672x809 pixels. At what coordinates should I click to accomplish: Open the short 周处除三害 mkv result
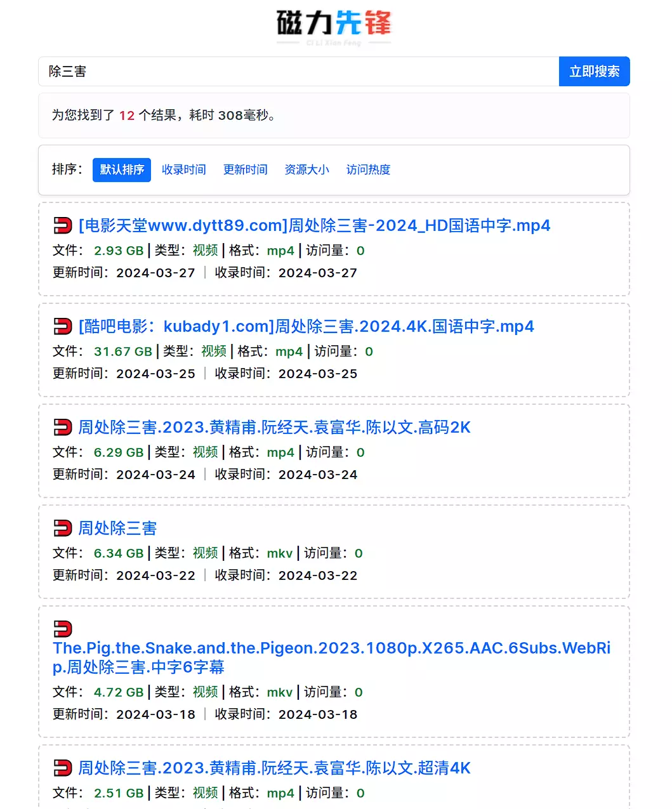coord(117,529)
